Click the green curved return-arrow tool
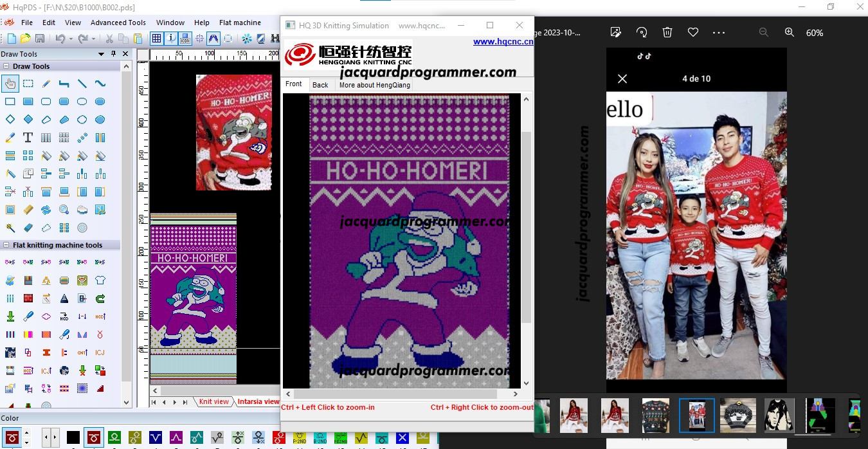This screenshot has height=449, width=868. point(100,298)
